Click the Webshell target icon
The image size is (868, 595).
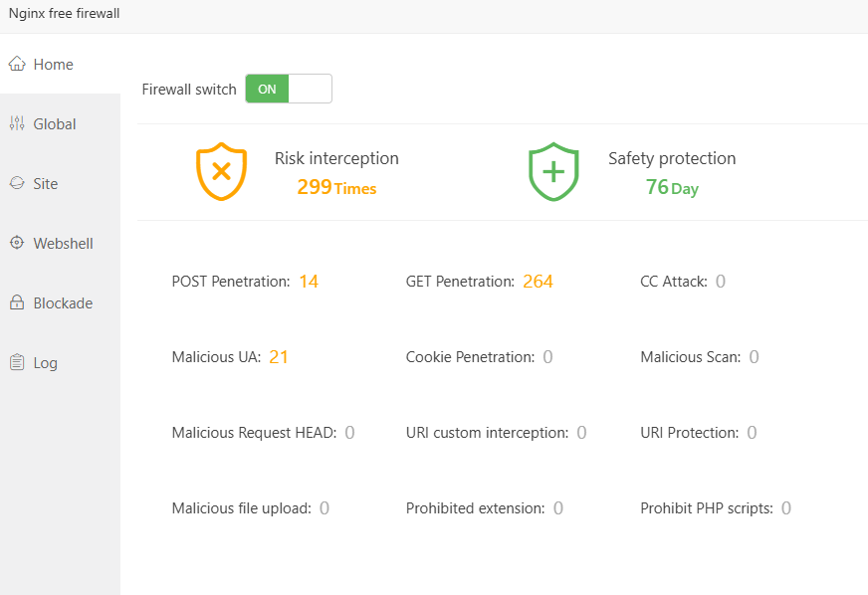pos(16,243)
